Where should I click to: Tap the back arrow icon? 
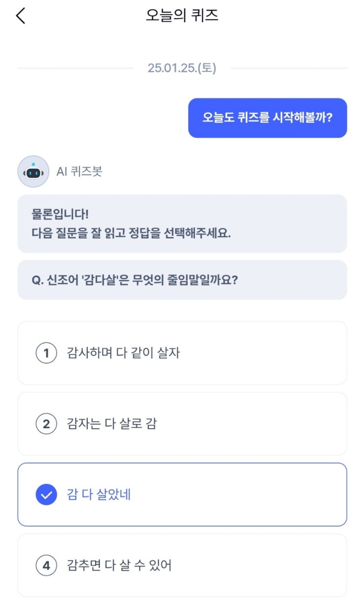click(21, 16)
